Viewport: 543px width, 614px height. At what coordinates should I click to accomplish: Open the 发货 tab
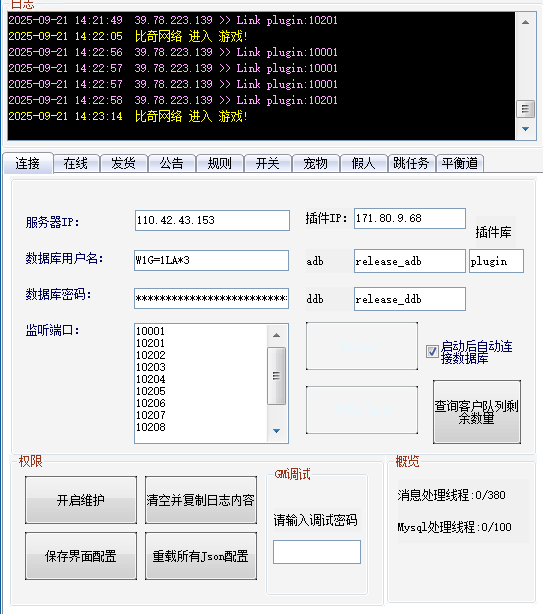pos(124,163)
